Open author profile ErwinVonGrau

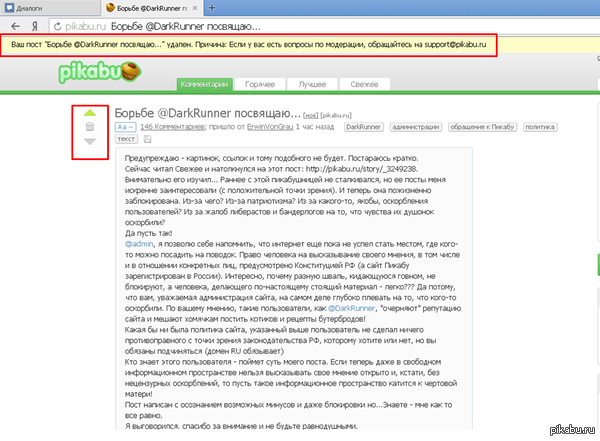coord(270,127)
